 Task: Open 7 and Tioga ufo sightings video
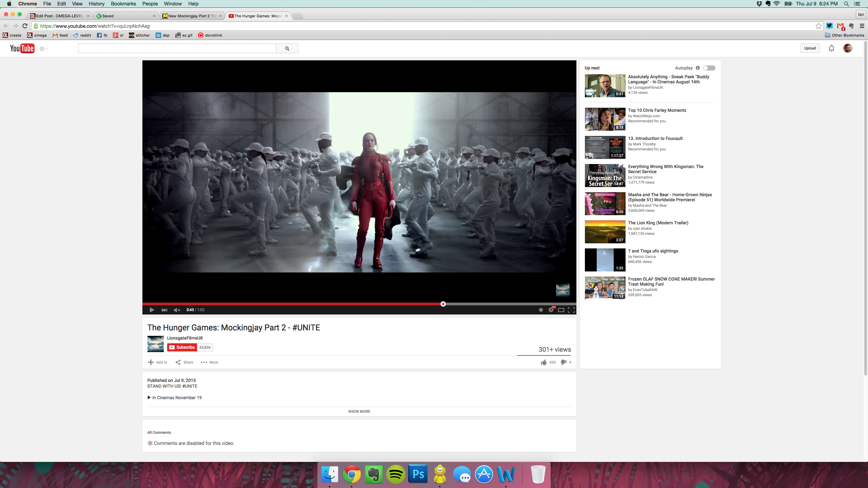pos(653,251)
